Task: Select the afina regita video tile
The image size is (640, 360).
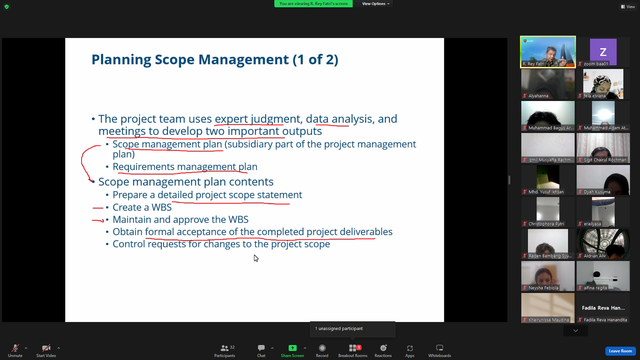Action: tap(603, 276)
